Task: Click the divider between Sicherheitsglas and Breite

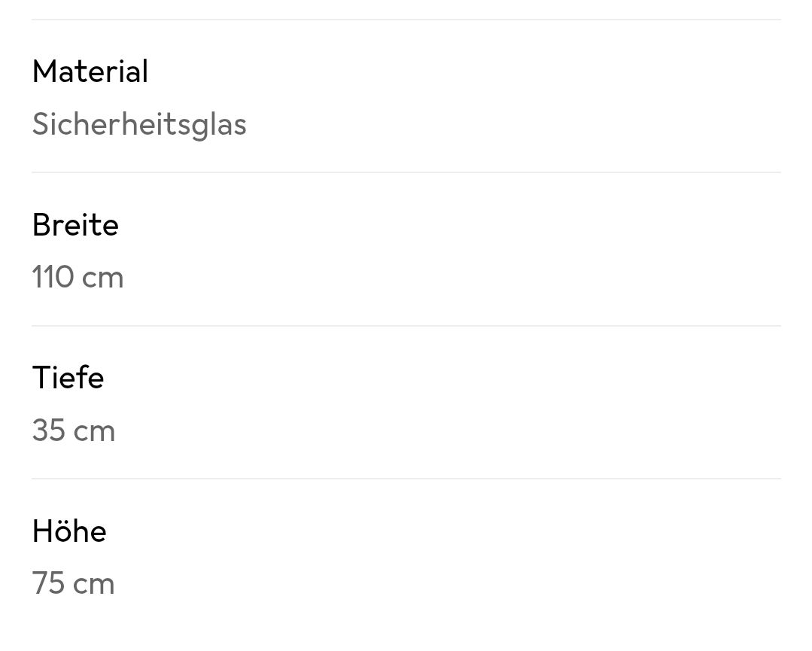Action: (406, 172)
